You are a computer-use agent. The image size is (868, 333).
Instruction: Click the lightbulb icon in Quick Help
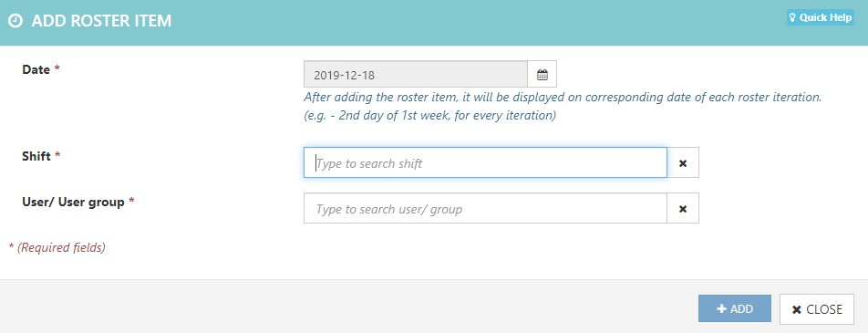(x=792, y=17)
